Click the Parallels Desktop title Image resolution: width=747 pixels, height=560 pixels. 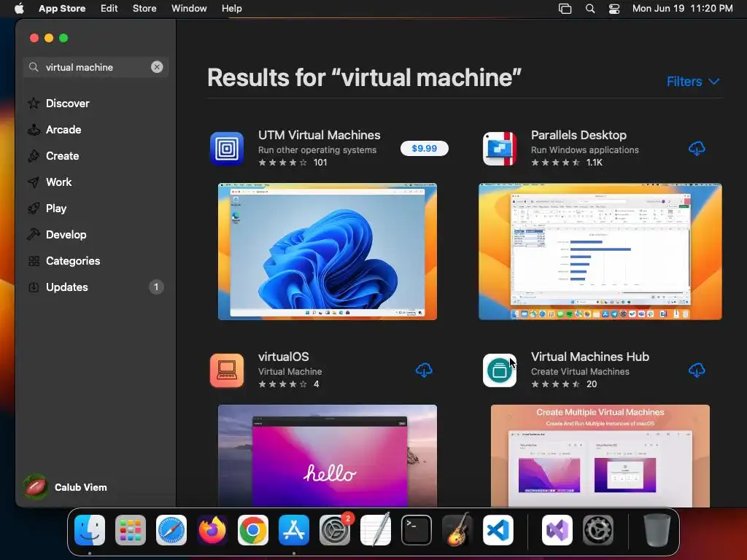pyautogui.click(x=578, y=135)
